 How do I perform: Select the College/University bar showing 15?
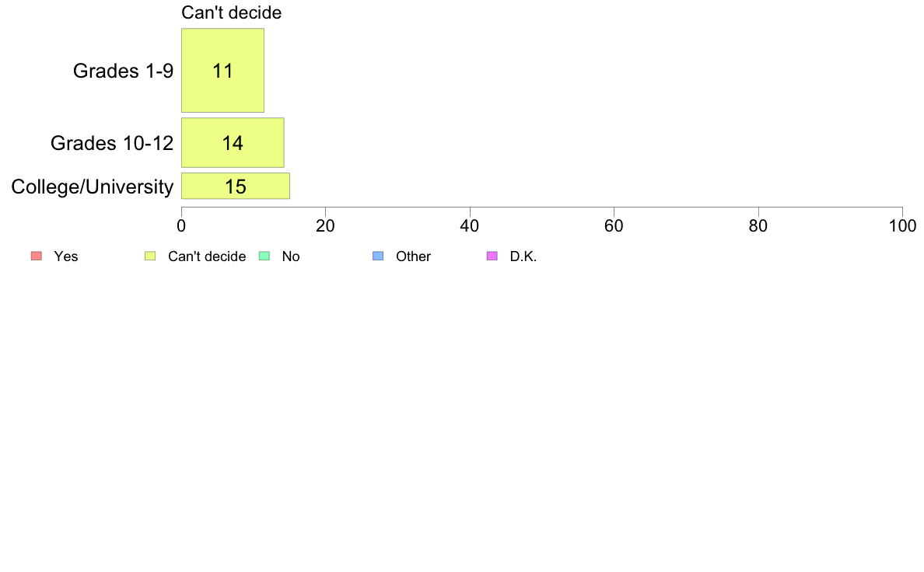click(x=236, y=187)
